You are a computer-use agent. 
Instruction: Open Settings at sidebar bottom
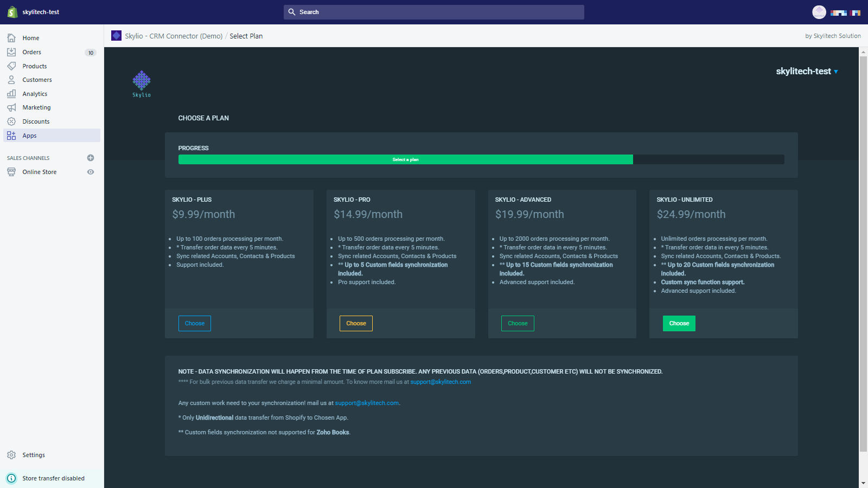(34, 455)
